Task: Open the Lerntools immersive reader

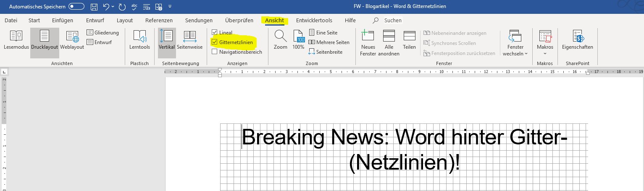Action: click(139, 40)
